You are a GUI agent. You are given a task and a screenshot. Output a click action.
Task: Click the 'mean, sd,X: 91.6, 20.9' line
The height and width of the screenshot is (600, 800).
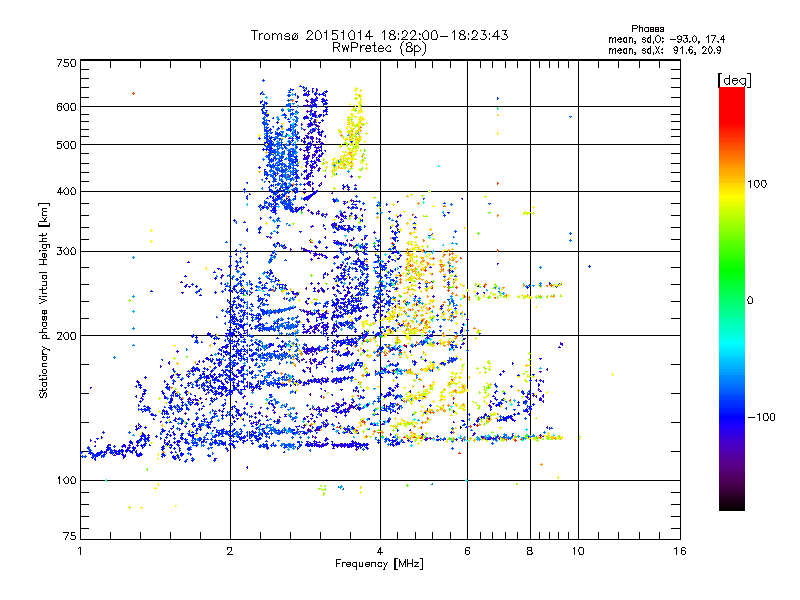(664, 50)
